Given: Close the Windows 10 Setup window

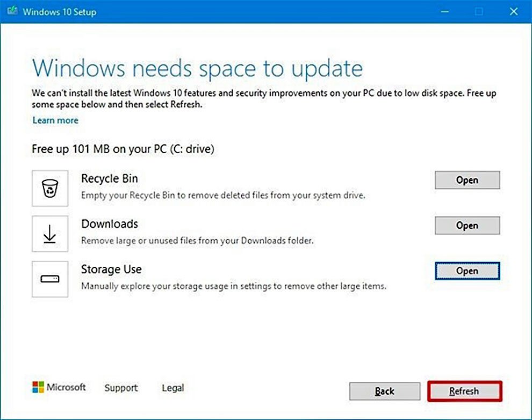Looking at the screenshot, I should [514, 11].
